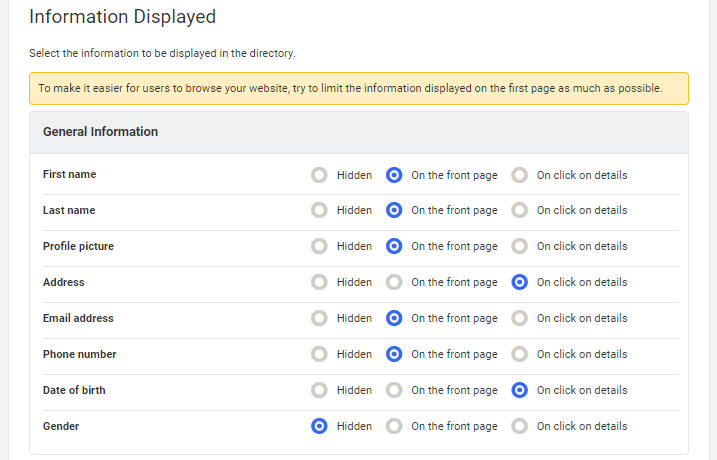Select 'On click on details' for First name
Screen dimensions: 717x460
click(519, 175)
